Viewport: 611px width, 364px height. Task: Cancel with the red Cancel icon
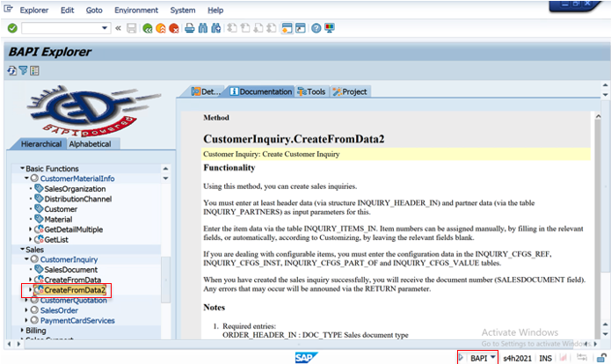(x=174, y=28)
